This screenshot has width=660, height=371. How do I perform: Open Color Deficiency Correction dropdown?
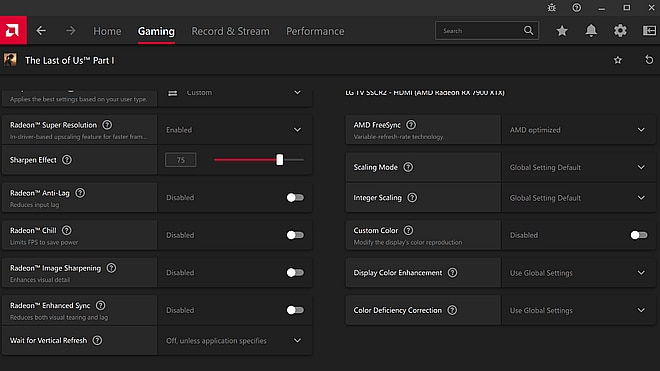578,310
